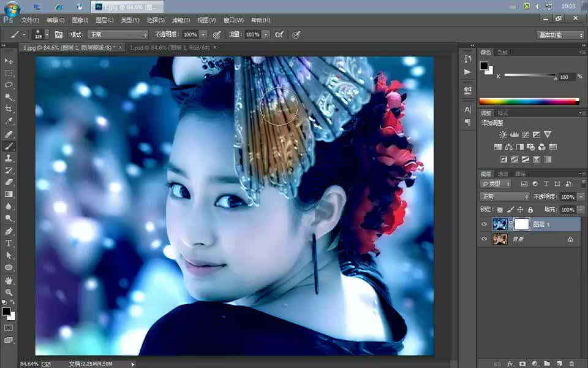Toggle visibility of 图层 1

[x=484, y=224]
